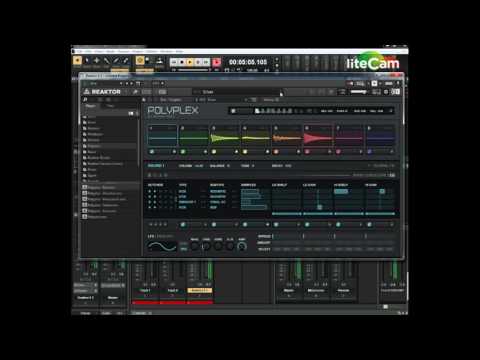The width and height of the screenshot is (480, 360).
Task: Click the 00:00:05.105 time display
Action: 248,62
